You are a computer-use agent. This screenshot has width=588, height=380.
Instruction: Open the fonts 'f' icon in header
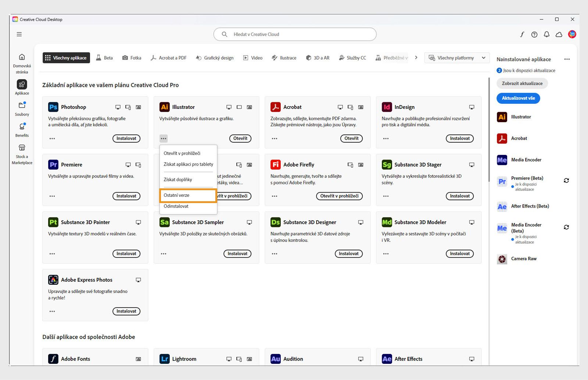(522, 34)
